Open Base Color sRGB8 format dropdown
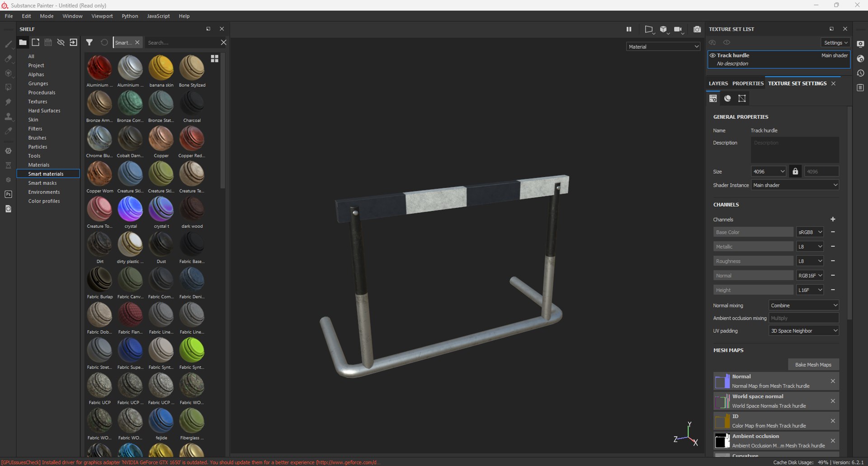Viewport: 868px width, 466px height. pos(810,232)
